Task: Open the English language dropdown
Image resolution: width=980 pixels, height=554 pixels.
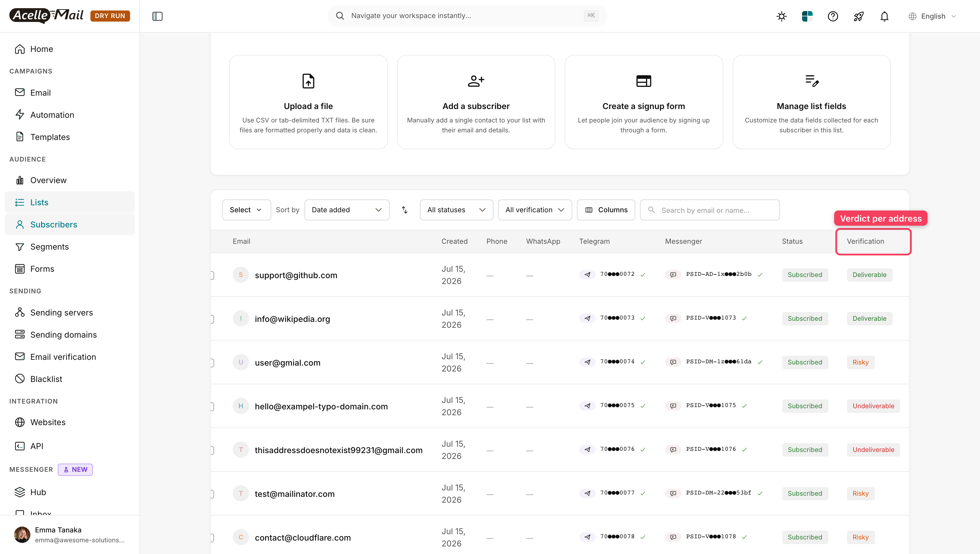Action: [932, 16]
